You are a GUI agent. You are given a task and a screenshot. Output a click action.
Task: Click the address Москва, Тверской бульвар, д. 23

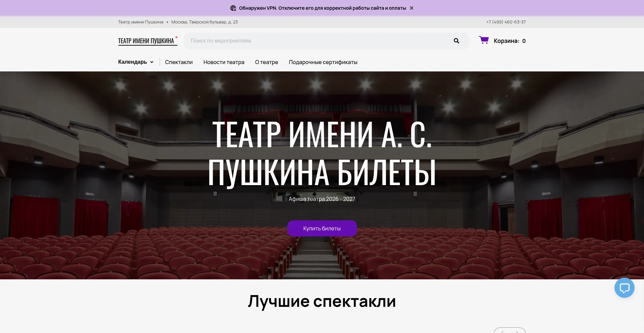205,22
